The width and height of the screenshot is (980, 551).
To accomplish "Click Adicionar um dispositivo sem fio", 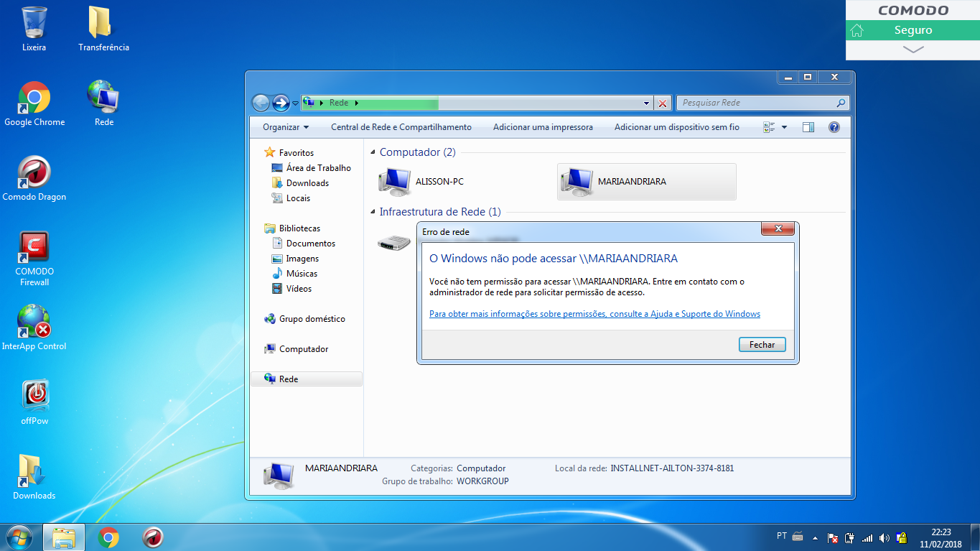I will point(676,127).
